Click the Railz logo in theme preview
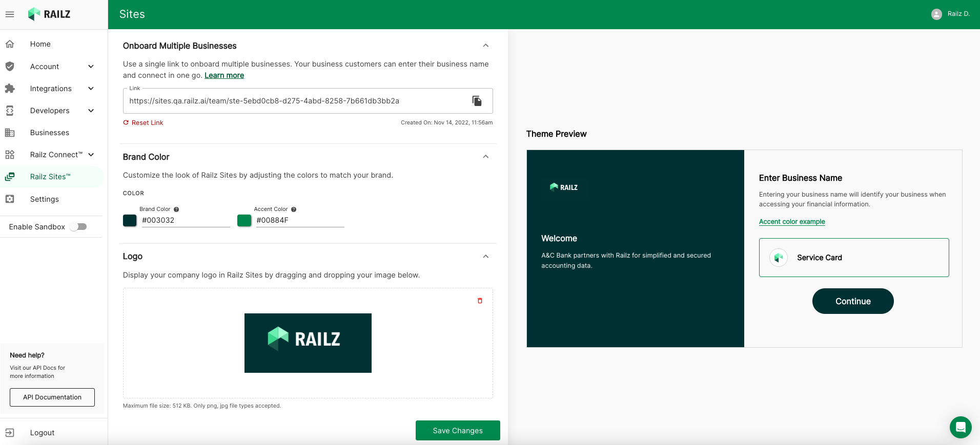980x445 pixels. [564, 187]
